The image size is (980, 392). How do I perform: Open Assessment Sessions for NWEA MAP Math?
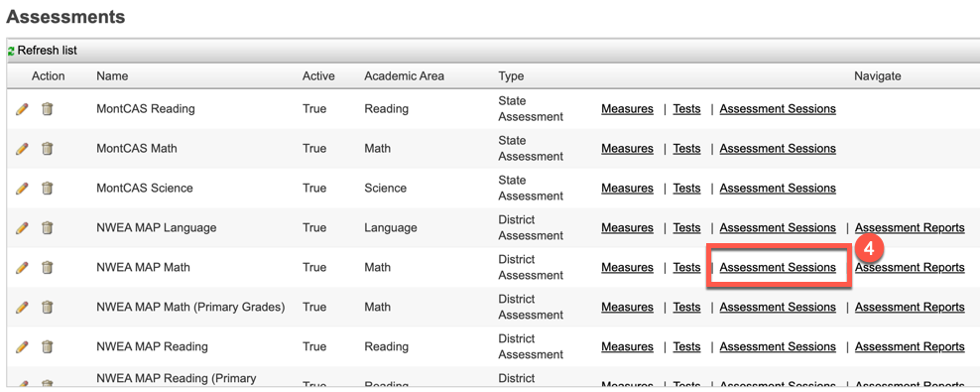tap(778, 267)
